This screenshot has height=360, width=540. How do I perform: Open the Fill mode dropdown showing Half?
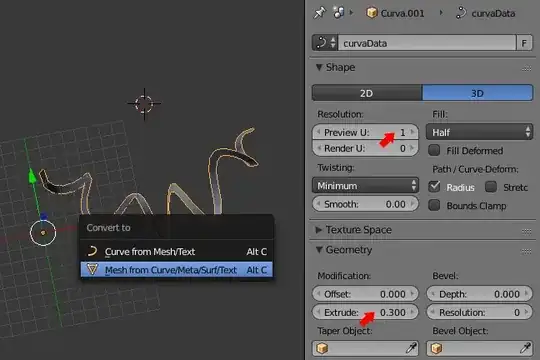(479, 132)
